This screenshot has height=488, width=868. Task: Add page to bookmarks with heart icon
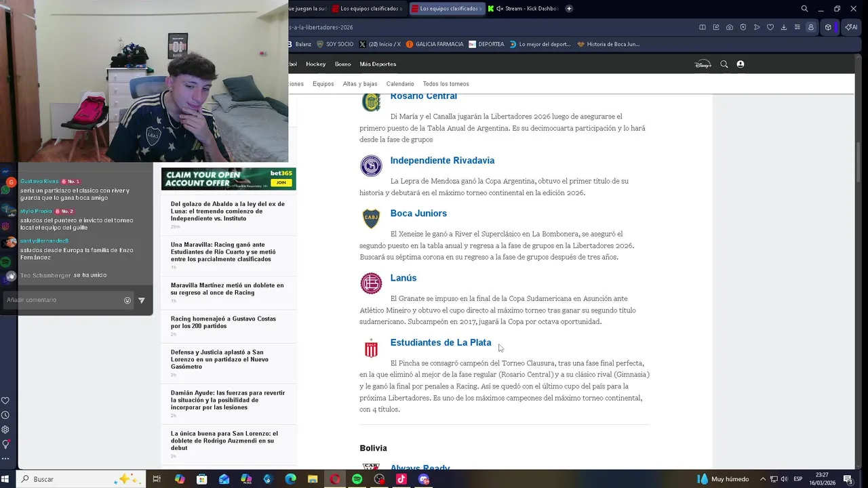pos(770,27)
